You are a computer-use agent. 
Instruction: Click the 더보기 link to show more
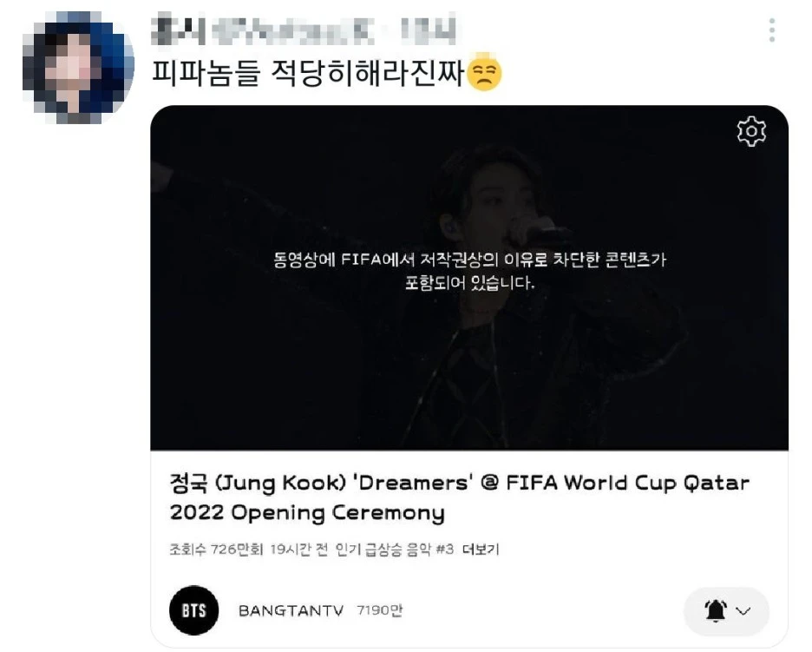(x=481, y=550)
